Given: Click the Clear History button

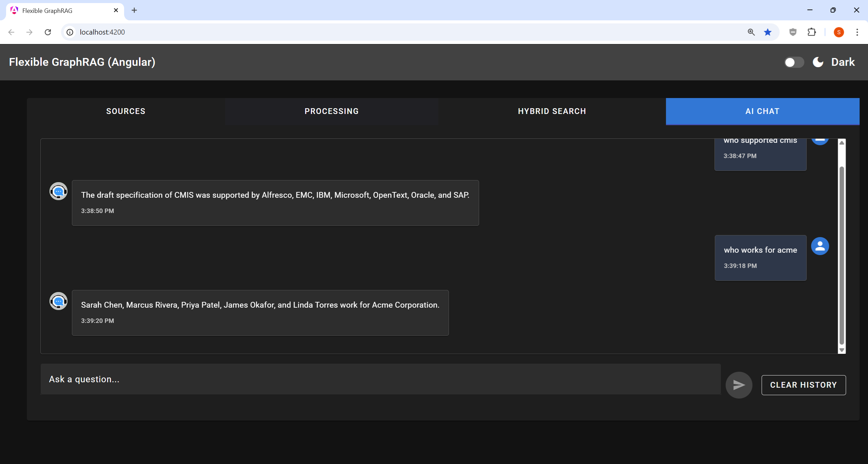Looking at the screenshot, I should tap(804, 385).
